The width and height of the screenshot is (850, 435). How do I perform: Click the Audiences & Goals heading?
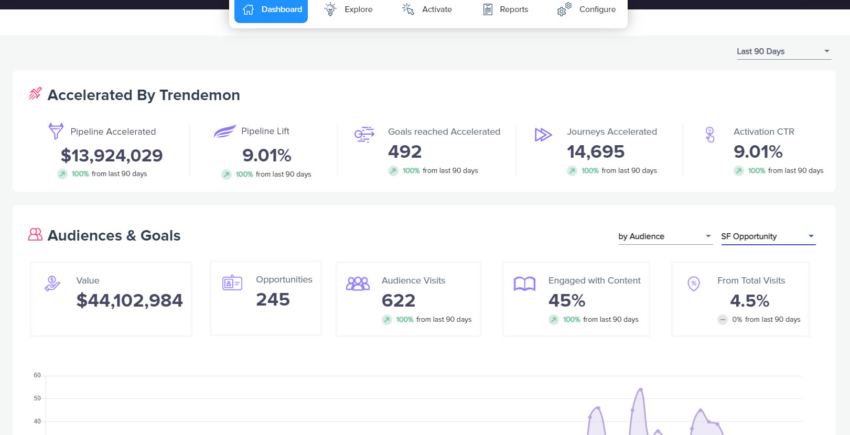114,235
